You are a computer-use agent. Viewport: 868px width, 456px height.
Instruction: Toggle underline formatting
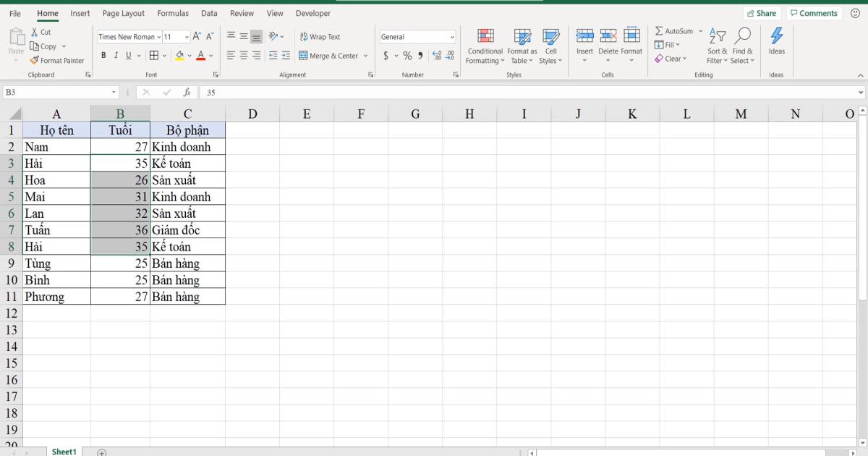coord(127,54)
